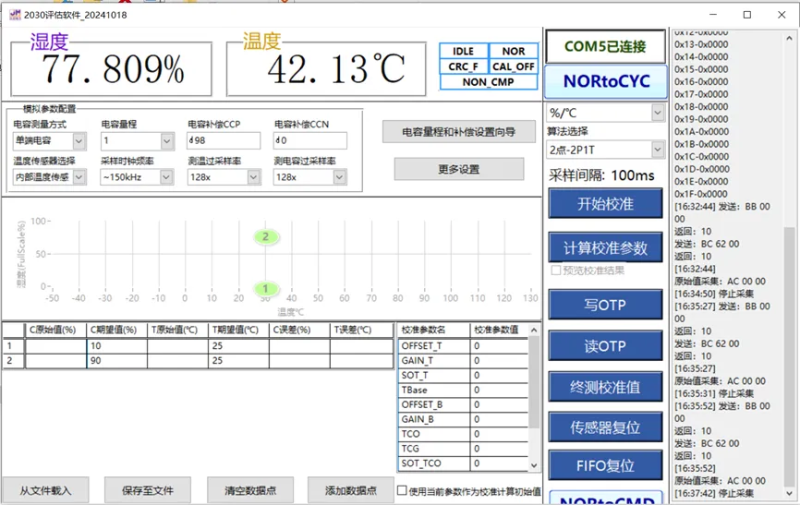Click C期望值 cell with value 90
Viewport: 800px width, 505px height.
click(117, 361)
